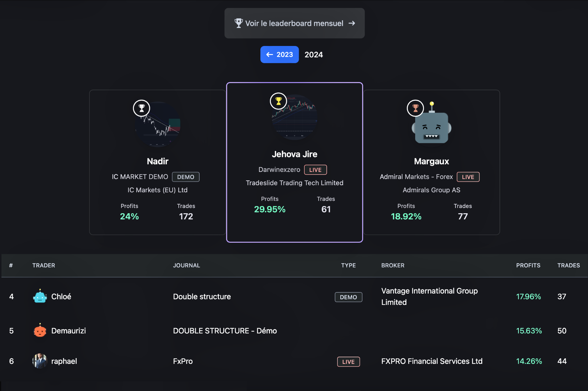Click raphael's profile photo
This screenshot has width=588, height=391.
[x=40, y=361]
